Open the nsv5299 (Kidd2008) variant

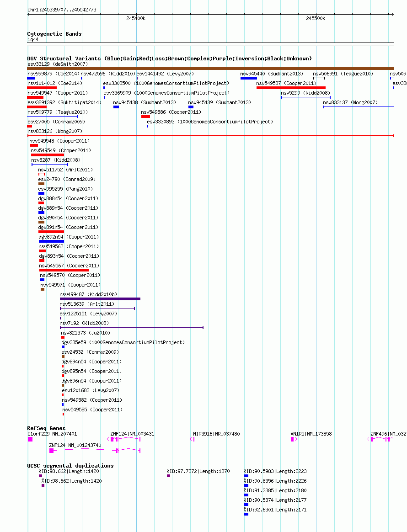(305, 93)
